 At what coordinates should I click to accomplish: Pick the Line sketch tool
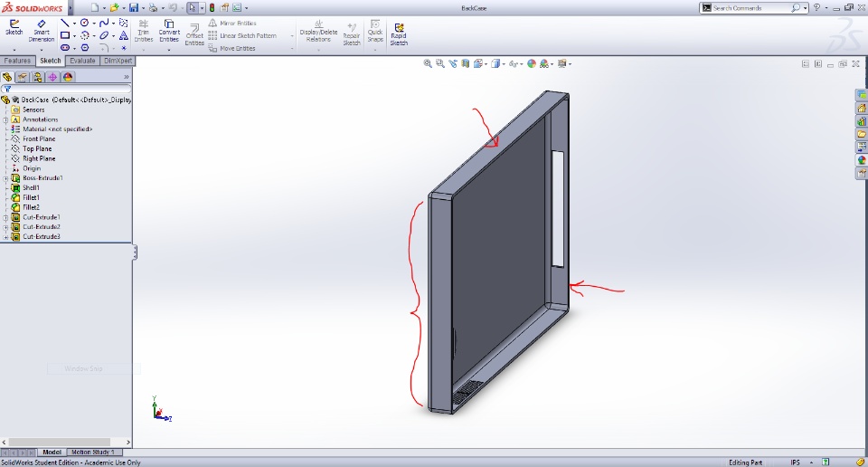coord(65,23)
